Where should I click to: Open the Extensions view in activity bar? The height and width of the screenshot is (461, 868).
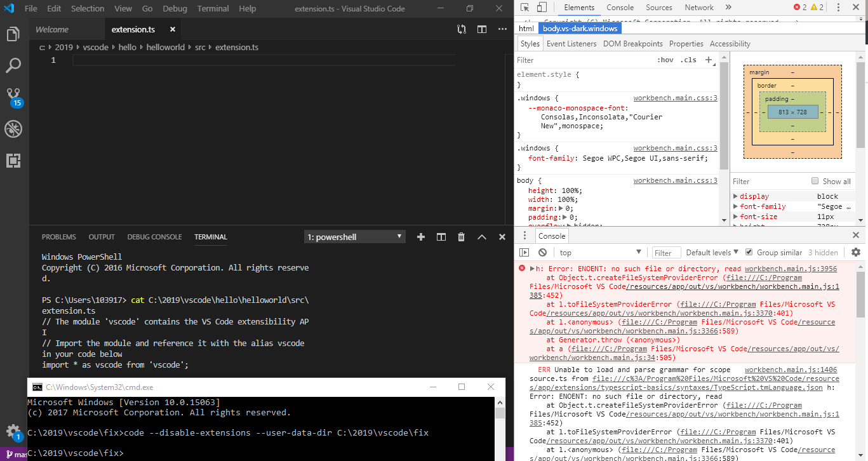[13, 161]
